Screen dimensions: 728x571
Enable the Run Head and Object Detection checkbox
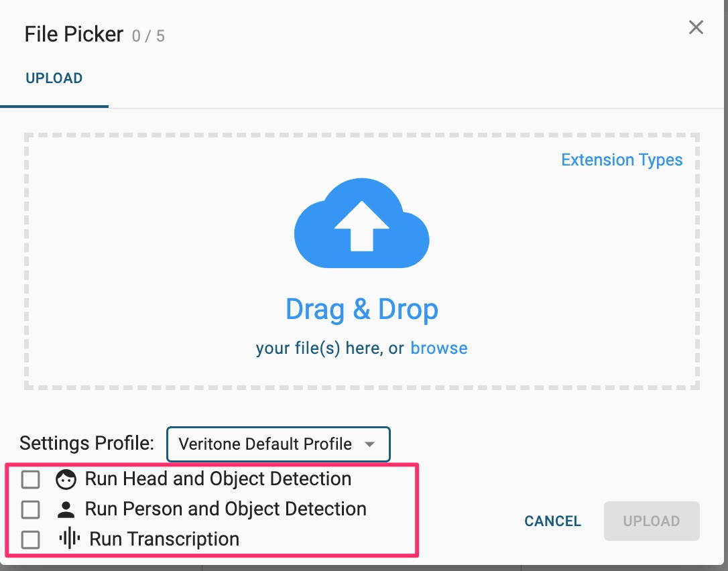[31, 480]
